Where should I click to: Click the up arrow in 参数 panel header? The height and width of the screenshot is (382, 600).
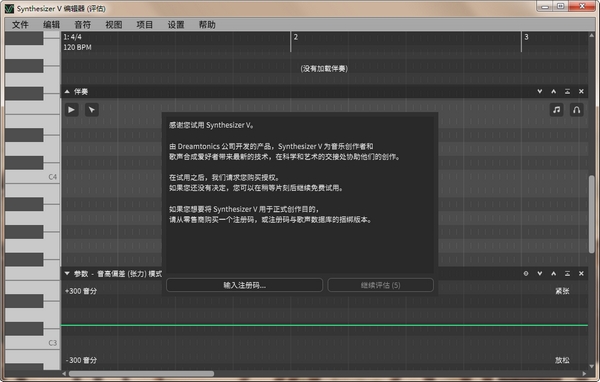553,273
